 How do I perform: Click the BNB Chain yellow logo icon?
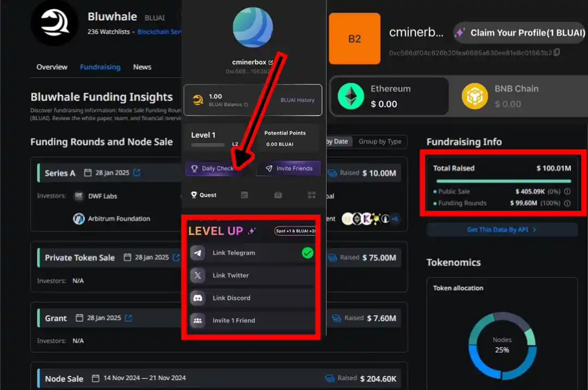pyautogui.click(x=474, y=96)
